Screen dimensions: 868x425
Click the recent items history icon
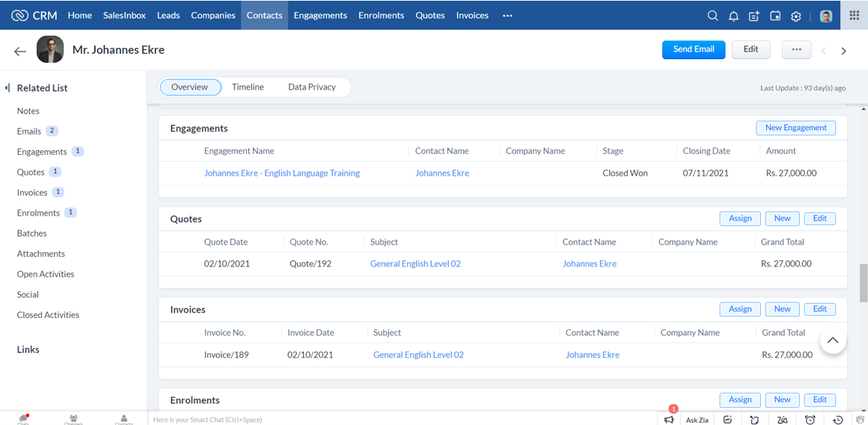point(838,420)
